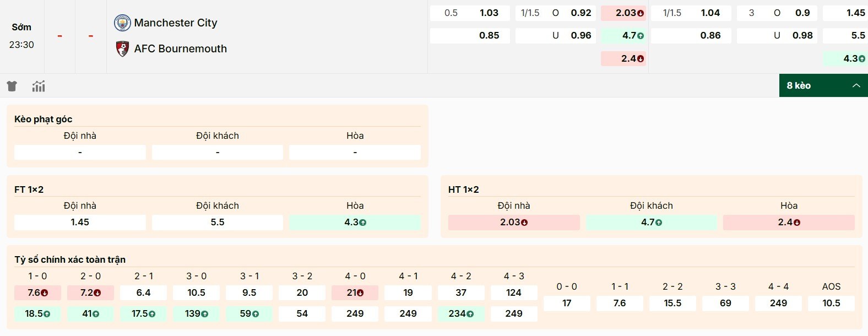Viewport: 868px width, 336px height.
Task: Select correct score 0-0 odds 17
Action: click(x=567, y=304)
